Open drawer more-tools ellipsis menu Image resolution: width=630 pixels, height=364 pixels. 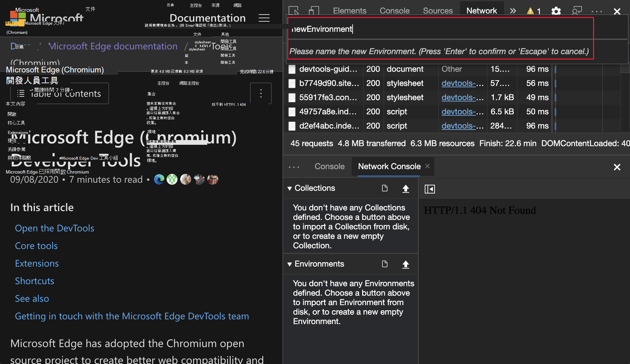[x=294, y=167]
